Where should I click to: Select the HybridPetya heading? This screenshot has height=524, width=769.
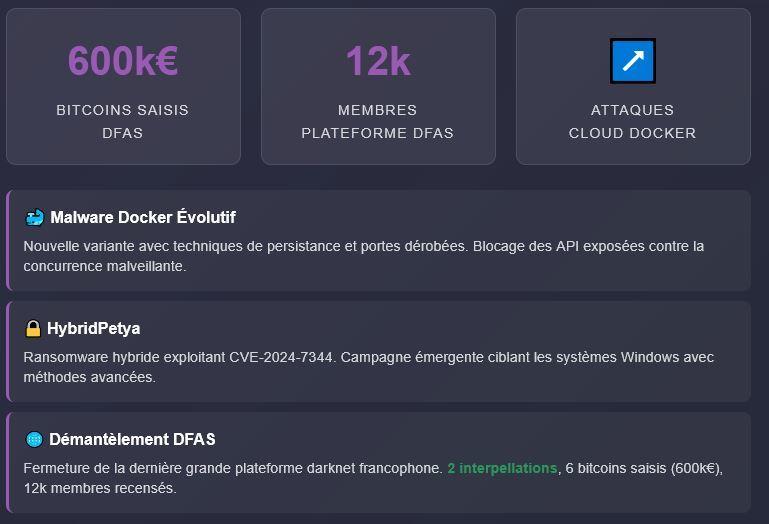click(x=93, y=328)
